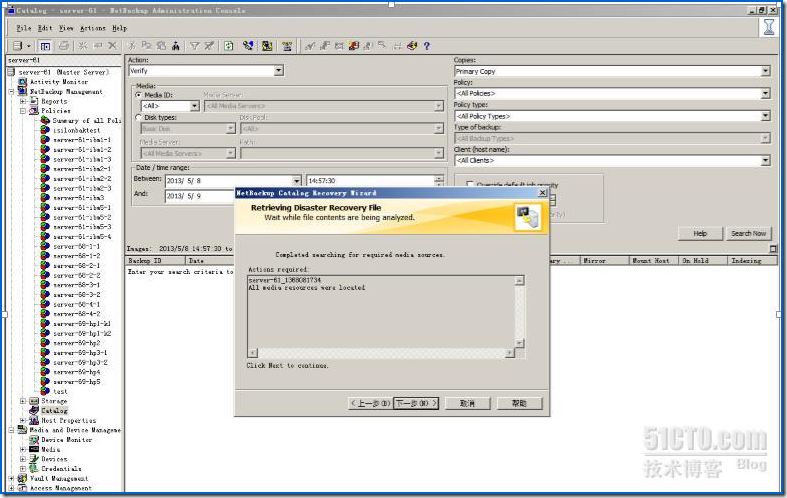Image resolution: width=787 pixels, height=498 pixels.
Task: Close the Catalog Recovery Wizard dialog
Action: [543, 193]
